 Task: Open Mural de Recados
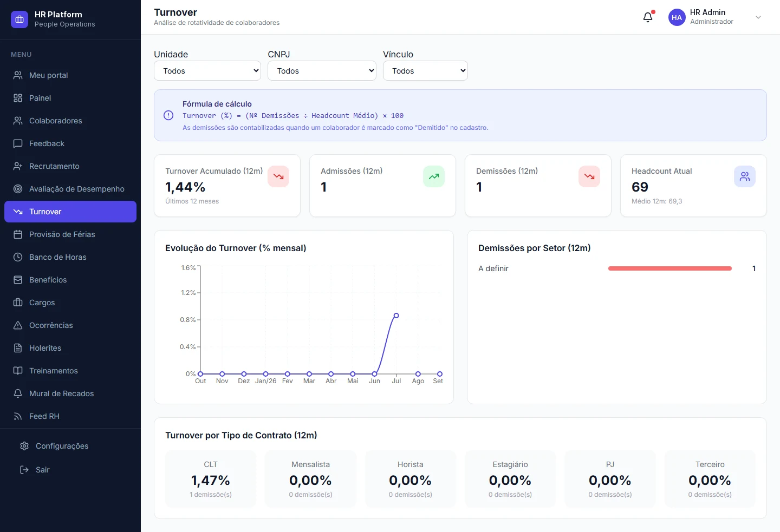70,393
